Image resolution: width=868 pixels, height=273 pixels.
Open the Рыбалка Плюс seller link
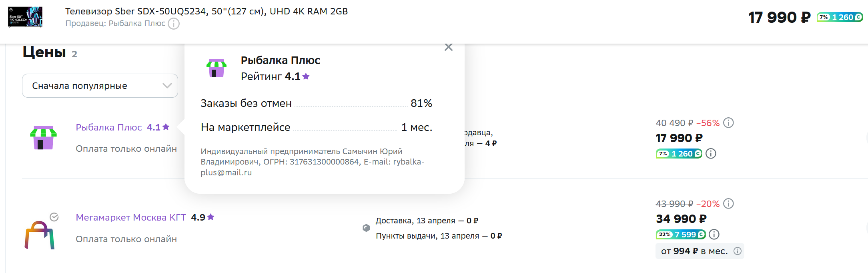click(109, 127)
